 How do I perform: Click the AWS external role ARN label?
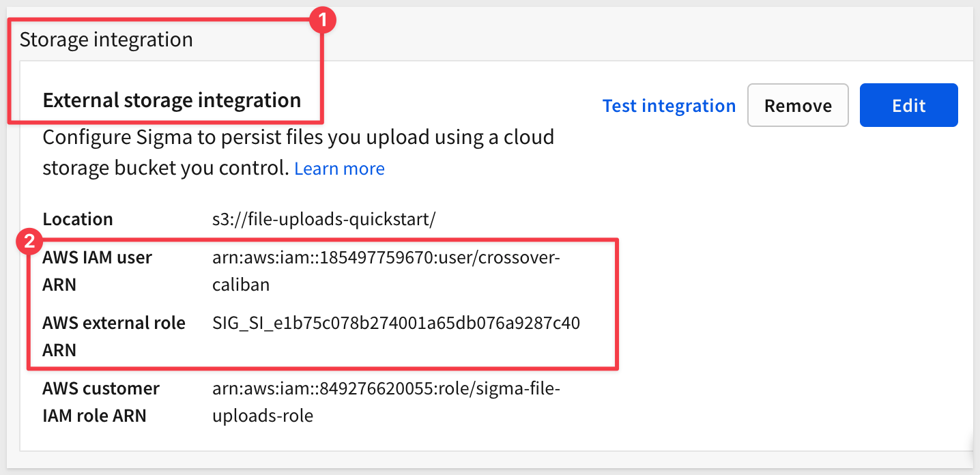pyautogui.click(x=114, y=336)
